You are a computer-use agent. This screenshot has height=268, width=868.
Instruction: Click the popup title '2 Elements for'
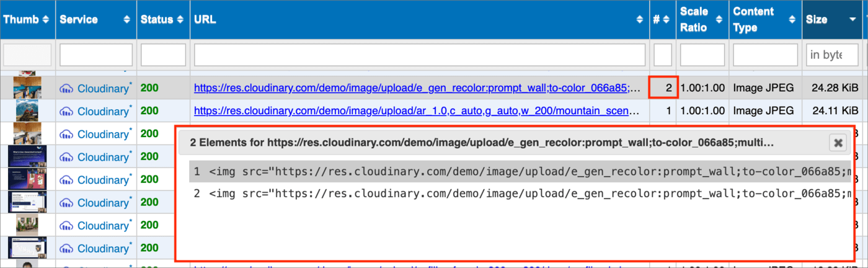click(x=228, y=143)
